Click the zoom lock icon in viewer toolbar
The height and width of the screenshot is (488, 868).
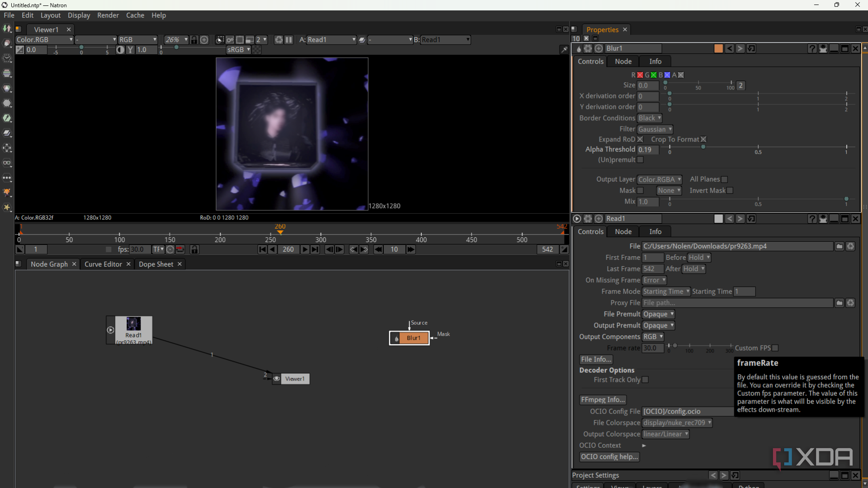click(194, 40)
